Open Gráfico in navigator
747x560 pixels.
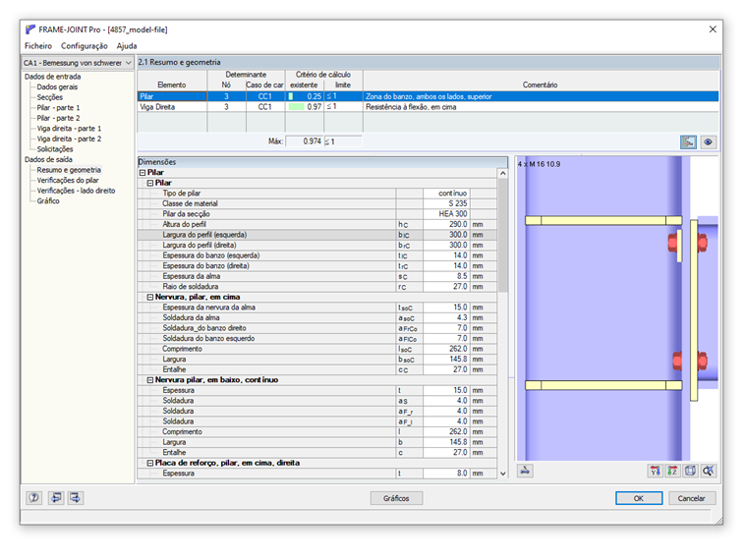[x=48, y=201]
